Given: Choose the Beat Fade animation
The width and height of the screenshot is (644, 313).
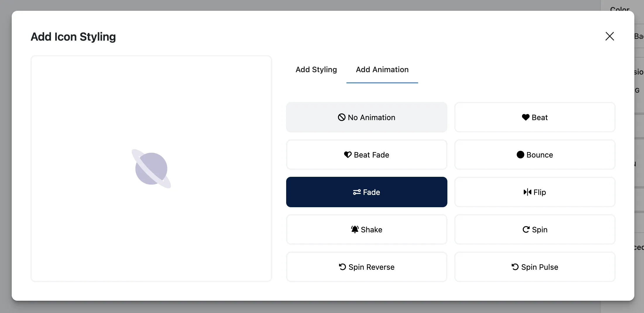Looking at the screenshot, I should click(x=367, y=155).
